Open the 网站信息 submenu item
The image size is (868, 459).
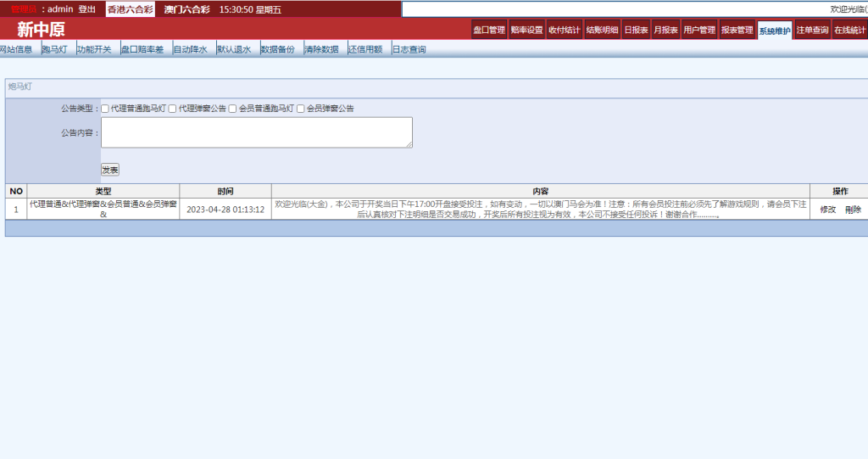[16, 49]
